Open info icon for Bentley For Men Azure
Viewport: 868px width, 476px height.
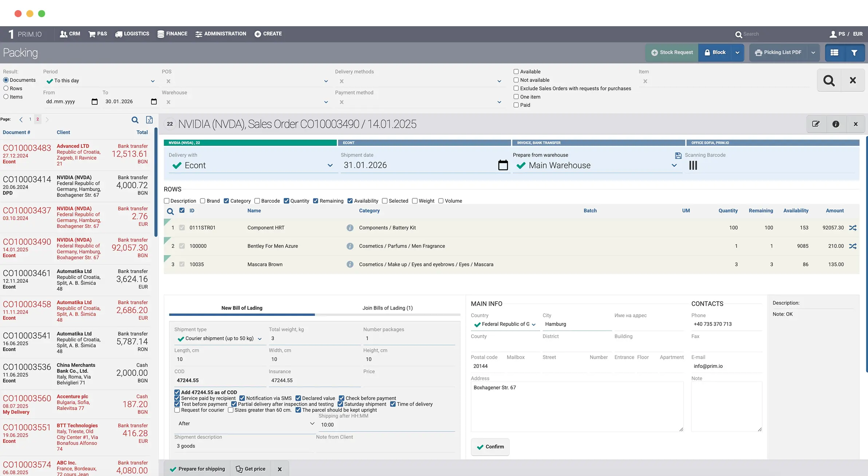[350, 246]
